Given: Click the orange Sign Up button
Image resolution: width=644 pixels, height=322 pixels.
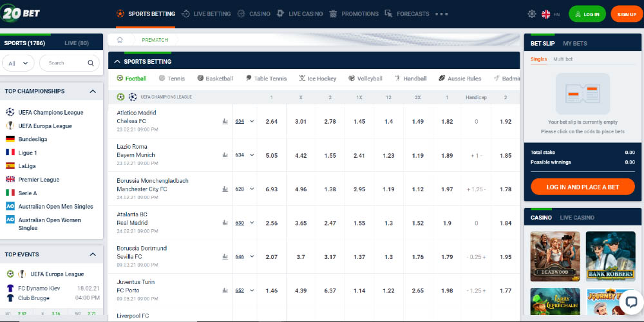Looking at the screenshot, I should 626,14.
